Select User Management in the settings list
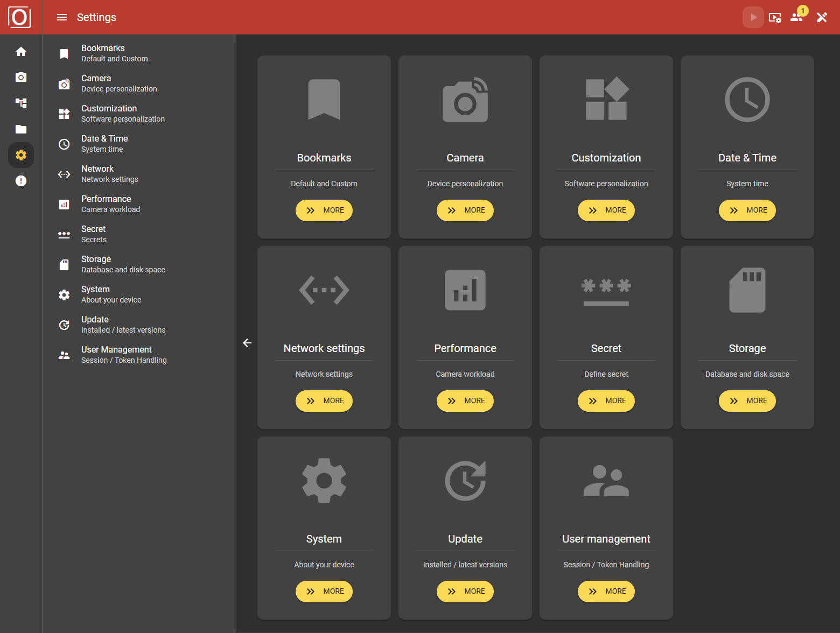 point(116,354)
